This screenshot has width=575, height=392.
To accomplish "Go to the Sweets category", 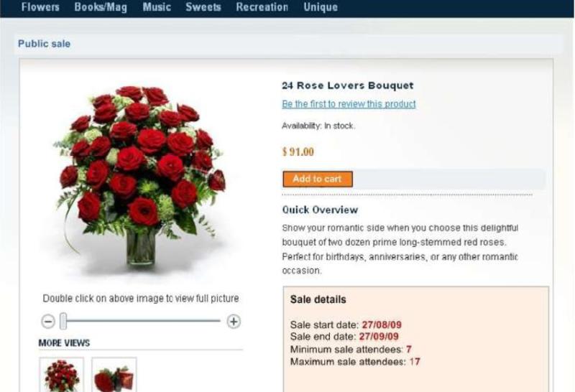I will point(203,7).
